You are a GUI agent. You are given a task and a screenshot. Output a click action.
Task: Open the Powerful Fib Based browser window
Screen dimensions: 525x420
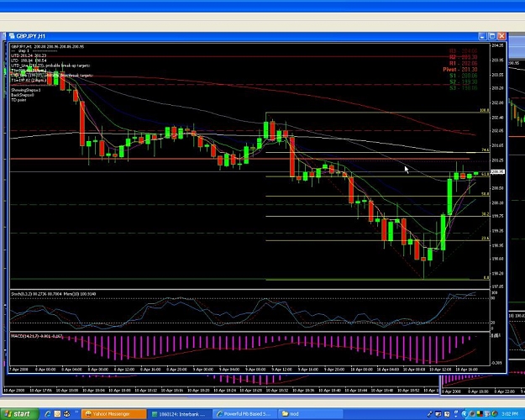coord(245,414)
